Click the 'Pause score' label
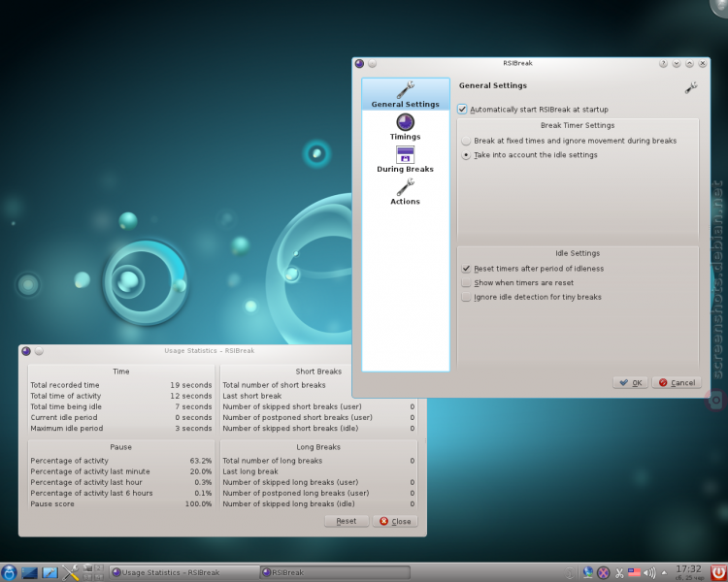 pyautogui.click(x=52, y=504)
